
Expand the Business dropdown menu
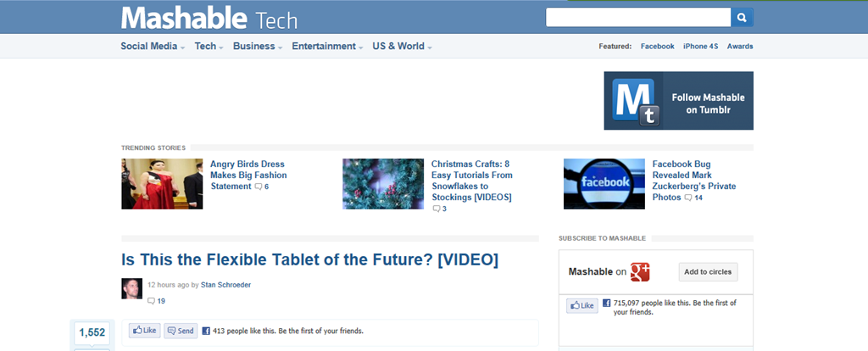pyautogui.click(x=258, y=47)
